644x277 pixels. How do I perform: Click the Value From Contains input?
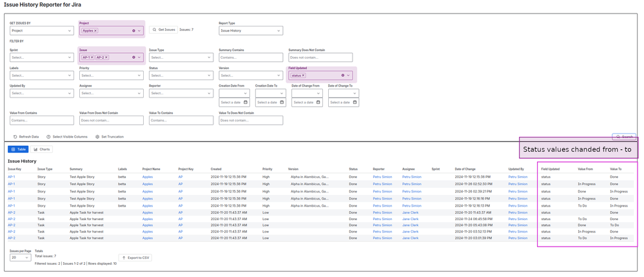click(x=41, y=120)
